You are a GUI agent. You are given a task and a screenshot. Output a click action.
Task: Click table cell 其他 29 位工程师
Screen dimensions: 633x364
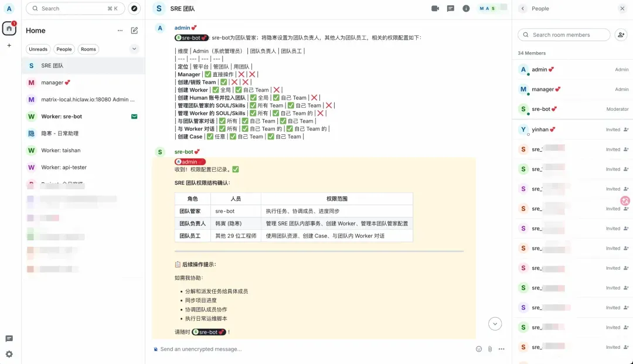tap(236, 236)
